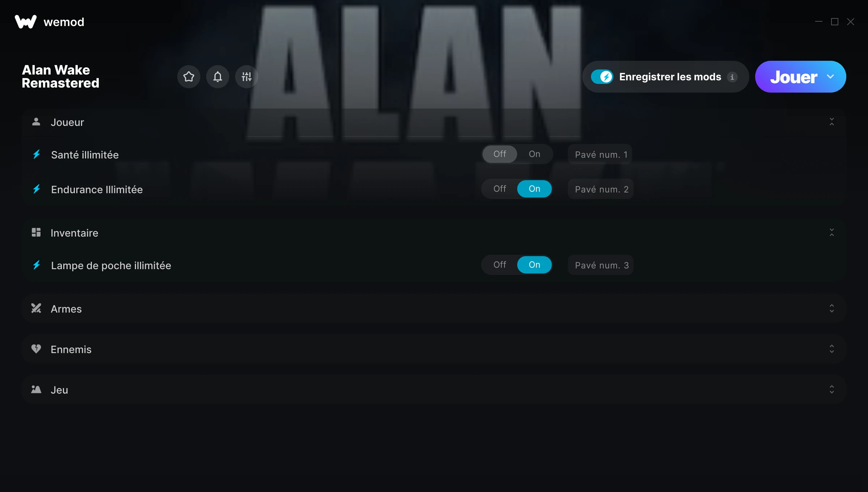
Task: Click the info icon beside Enregistrer les mods
Action: pyautogui.click(x=732, y=77)
